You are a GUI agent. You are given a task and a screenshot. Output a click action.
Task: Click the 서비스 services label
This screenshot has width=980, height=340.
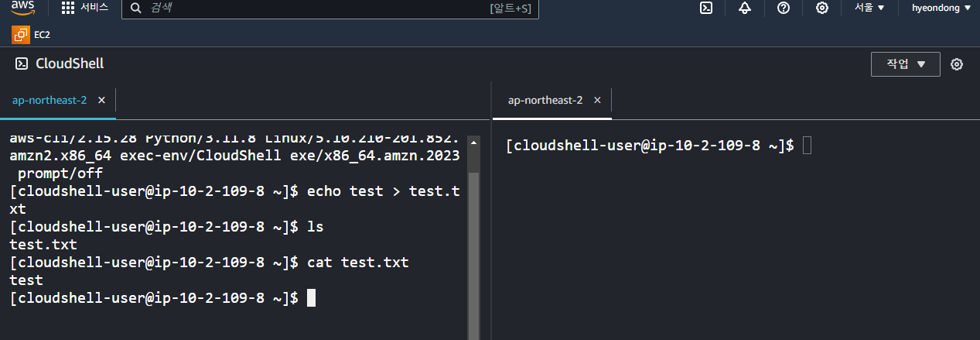(x=94, y=8)
